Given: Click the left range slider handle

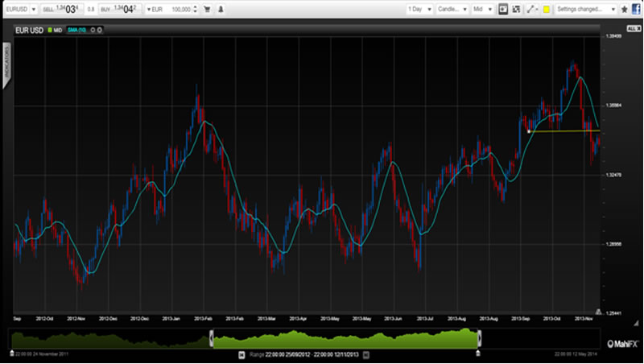Looking at the screenshot, I should click(211, 338).
